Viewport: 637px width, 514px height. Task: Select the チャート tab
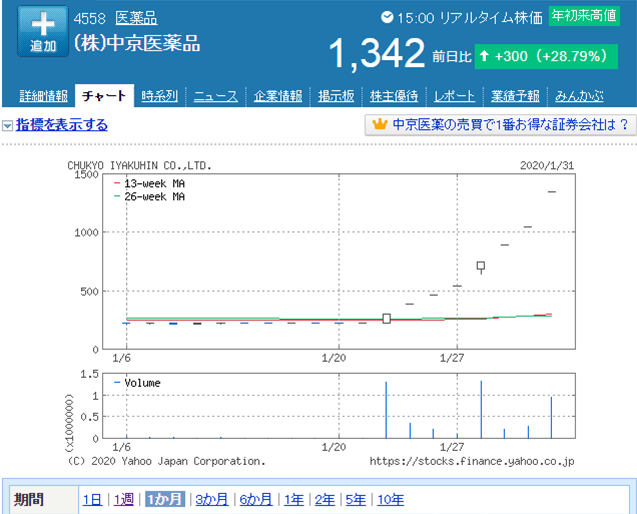pyautogui.click(x=104, y=96)
